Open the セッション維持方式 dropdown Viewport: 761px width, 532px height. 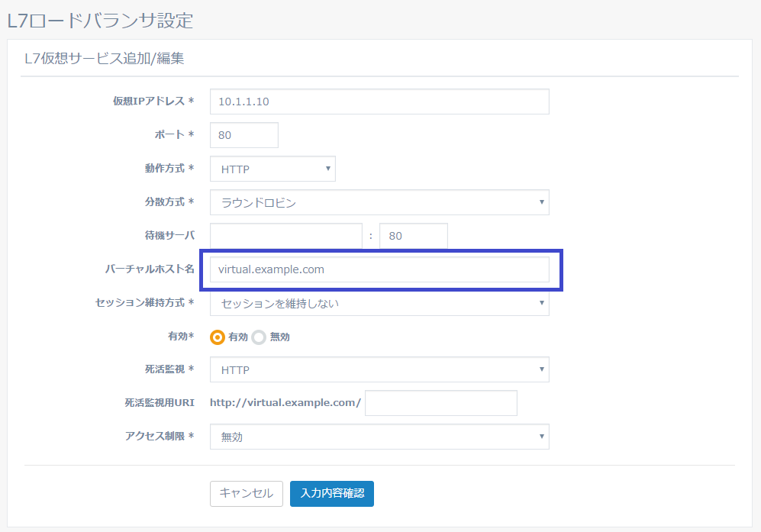379,303
